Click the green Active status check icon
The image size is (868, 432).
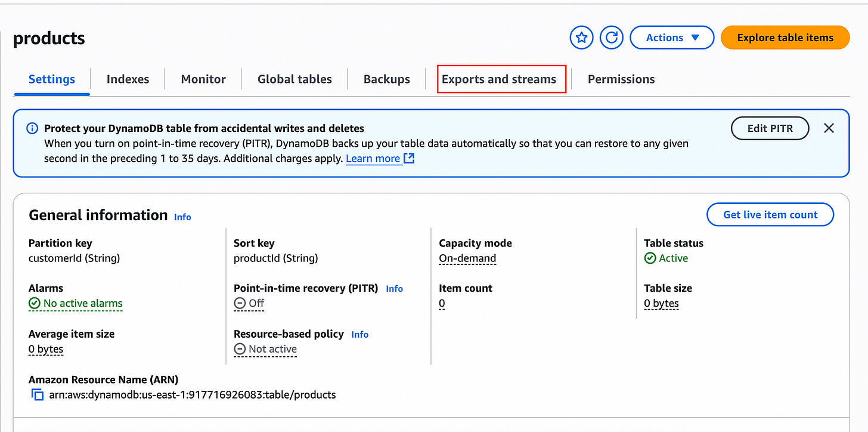tap(650, 258)
